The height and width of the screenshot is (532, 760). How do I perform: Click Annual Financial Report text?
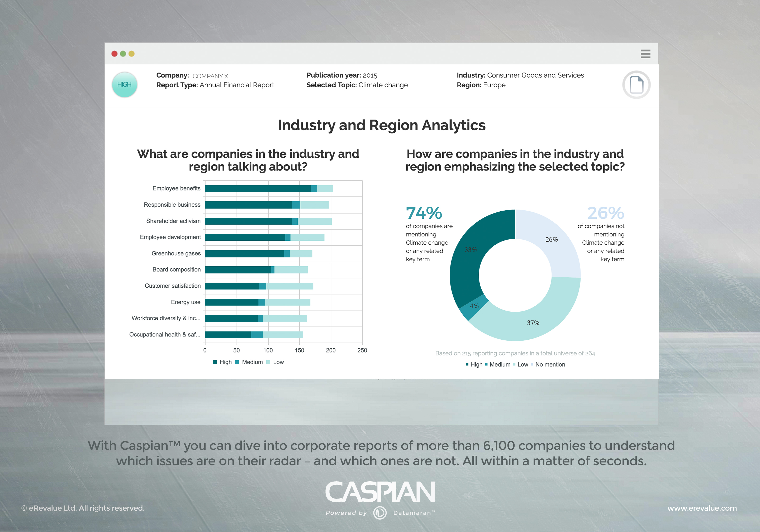(x=237, y=85)
